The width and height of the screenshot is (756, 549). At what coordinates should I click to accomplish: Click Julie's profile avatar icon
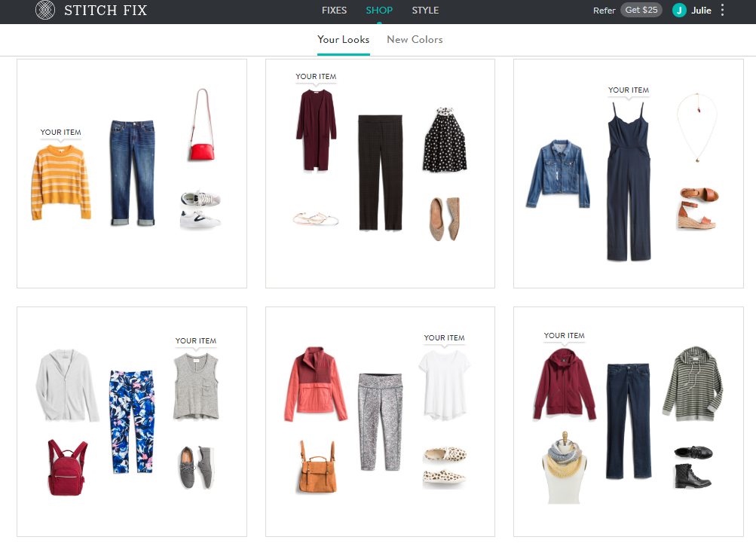679,11
